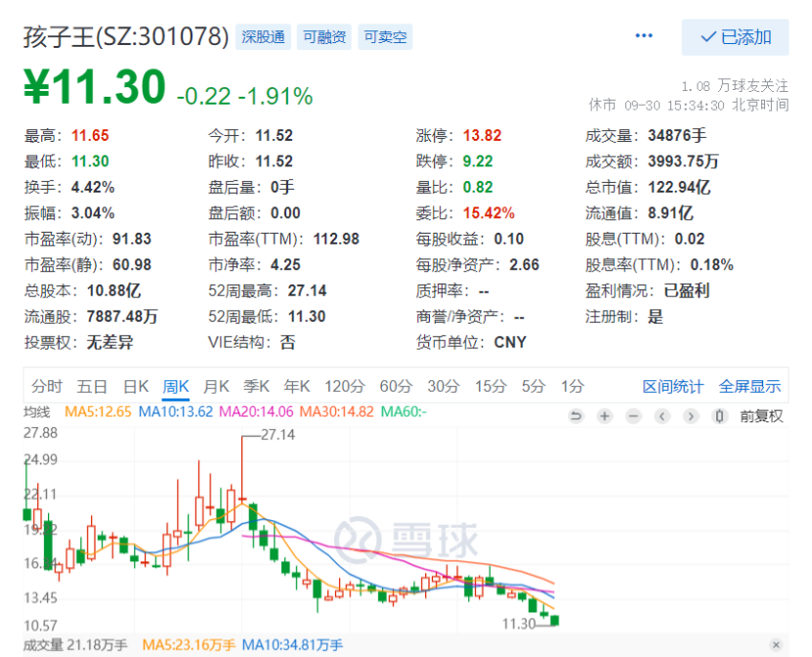Screen dimensions: 812x657
Task: Toggle the 已添加 watchlist button
Action: pyautogui.click(x=735, y=37)
